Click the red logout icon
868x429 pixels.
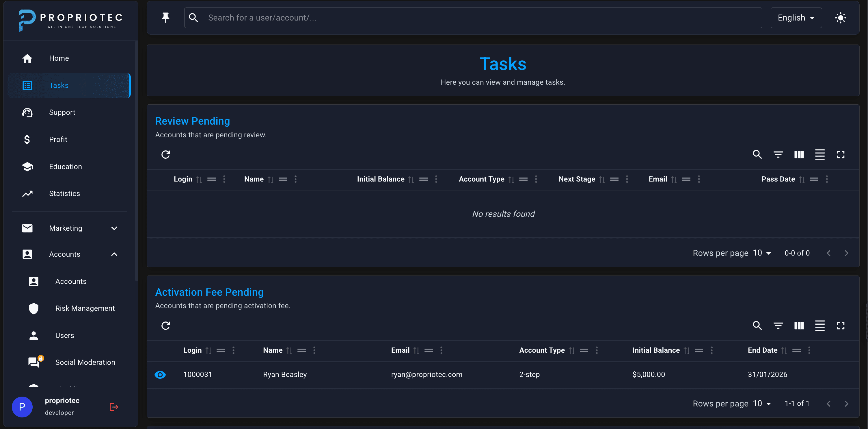(114, 407)
